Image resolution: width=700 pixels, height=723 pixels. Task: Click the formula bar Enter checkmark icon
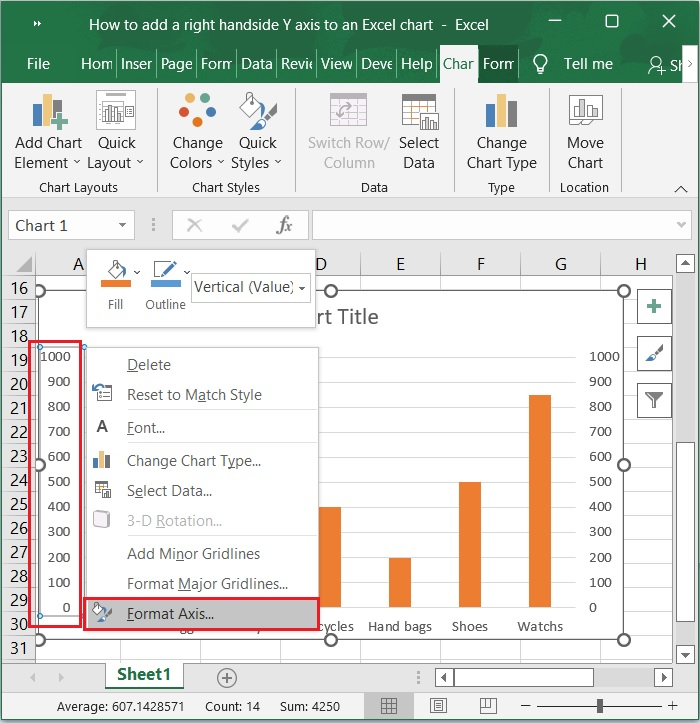[240, 225]
